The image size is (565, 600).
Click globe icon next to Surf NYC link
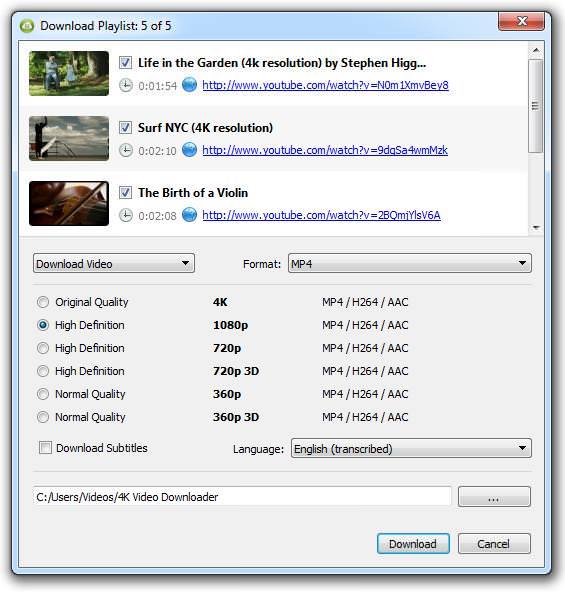pyautogui.click(x=189, y=150)
